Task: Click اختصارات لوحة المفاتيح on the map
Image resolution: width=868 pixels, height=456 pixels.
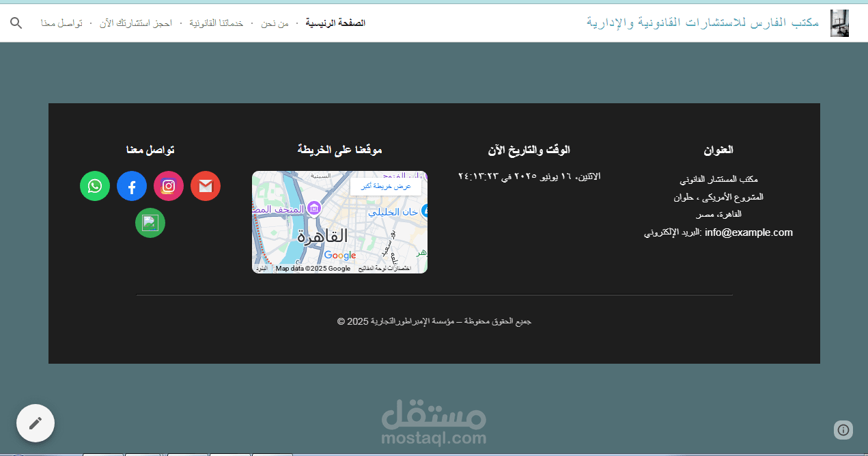Action: [384, 269]
